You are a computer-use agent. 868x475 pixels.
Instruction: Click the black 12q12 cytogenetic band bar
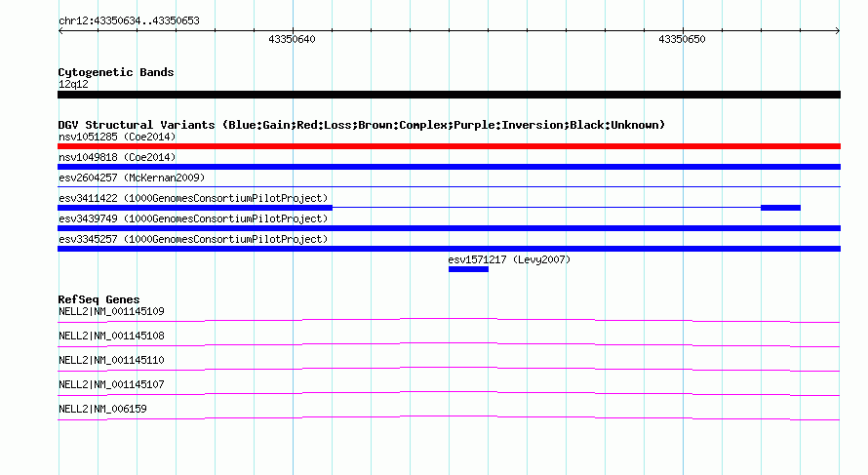(x=449, y=95)
